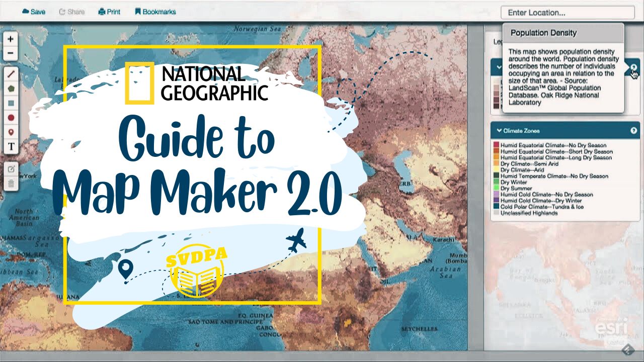This screenshot has height=362, width=644.
Task: Select the line drawing tool
Action: click(x=11, y=74)
